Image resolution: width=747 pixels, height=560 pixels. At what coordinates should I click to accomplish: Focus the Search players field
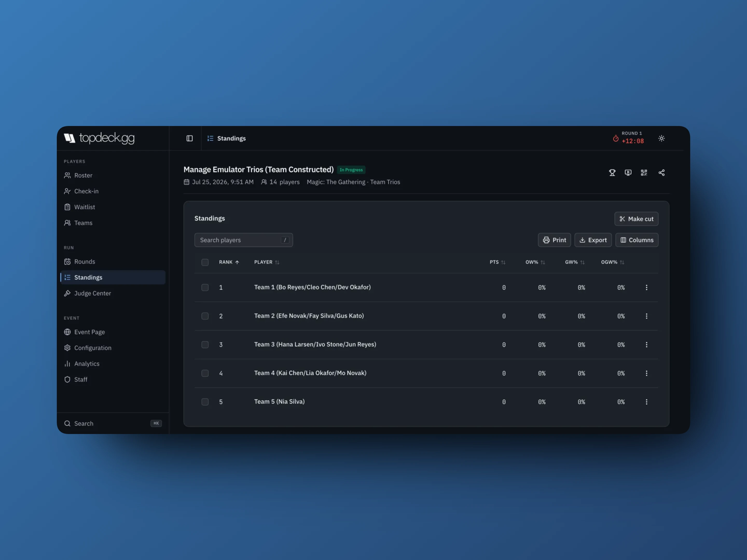[244, 240]
